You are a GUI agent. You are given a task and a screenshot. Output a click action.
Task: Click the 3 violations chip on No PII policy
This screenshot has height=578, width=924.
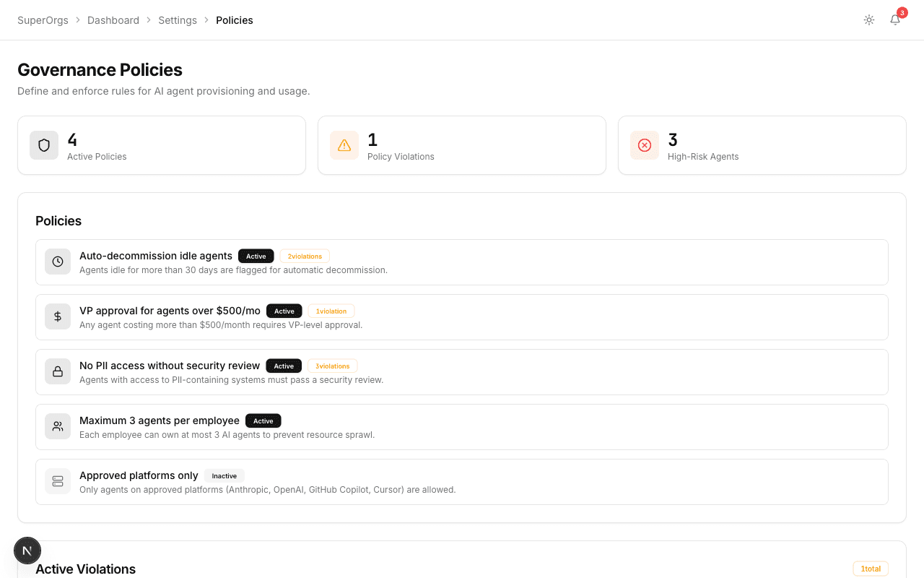332,366
